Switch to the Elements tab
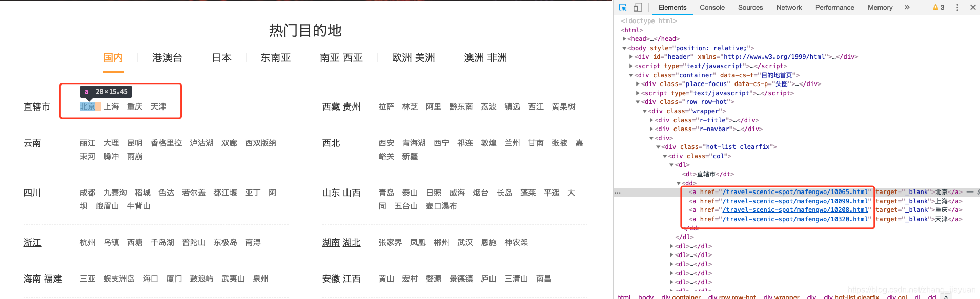 click(x=672, y=7)
